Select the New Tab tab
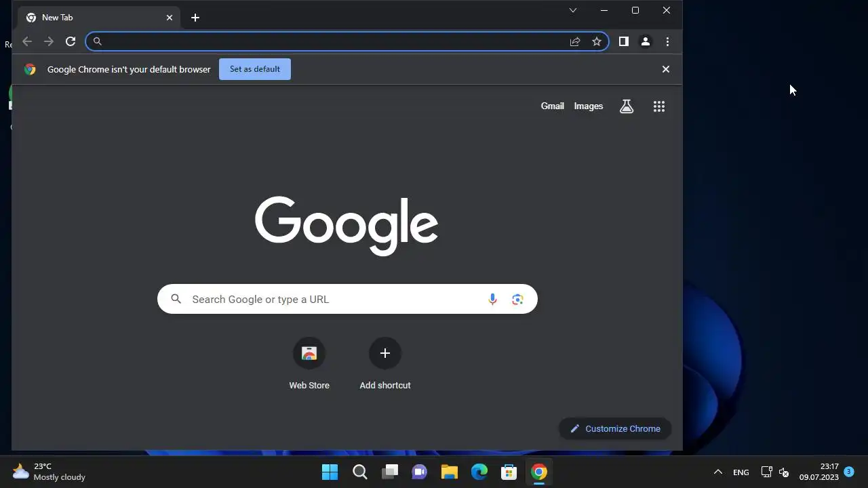This screenshot has height=488, width=868. point(99,18)
